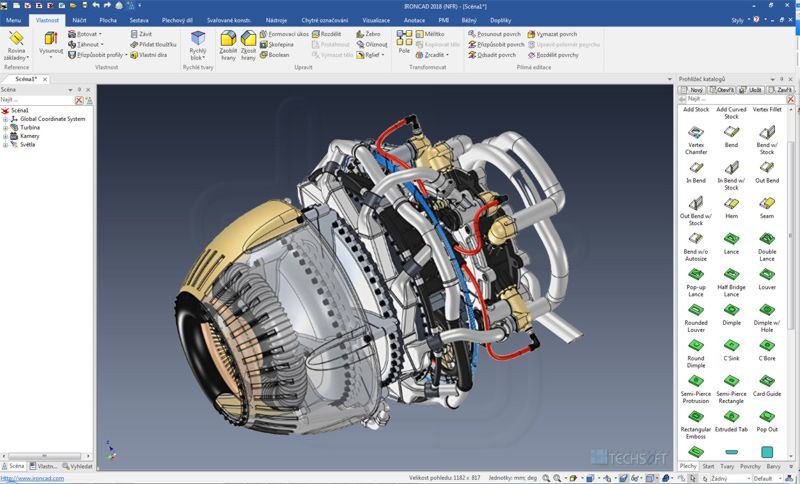This screenshot has width=800, height=484.
Task: Click Přizpůsobit povrch match face tool
Action: coord(496,44)
